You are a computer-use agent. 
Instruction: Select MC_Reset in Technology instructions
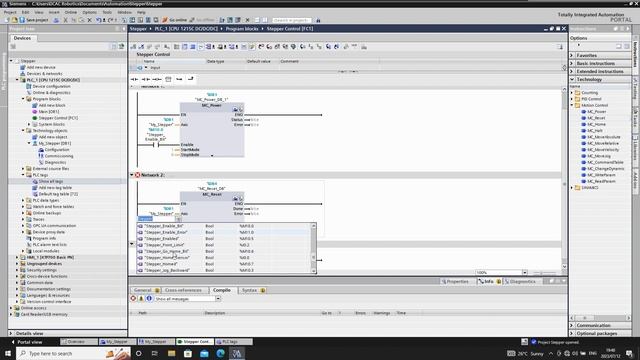[596, 118]
